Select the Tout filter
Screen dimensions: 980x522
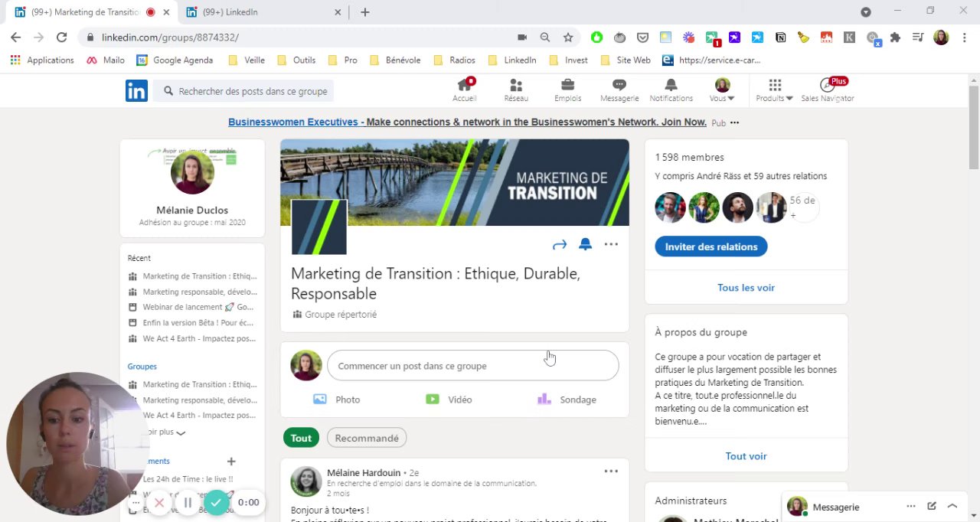(301, 438)
